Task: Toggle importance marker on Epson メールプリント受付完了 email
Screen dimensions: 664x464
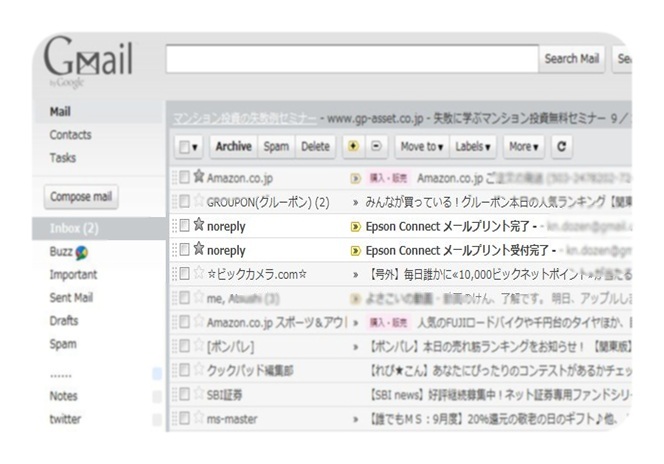Action: coord(355,251)
